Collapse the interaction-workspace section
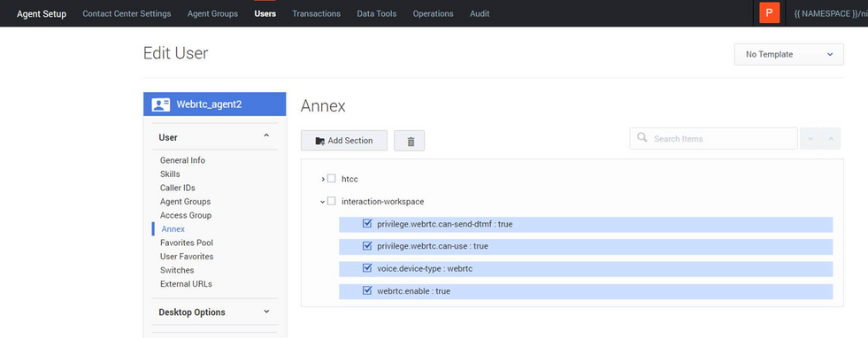The height and width of the screenshot is (339, 868). pos(323,202)
